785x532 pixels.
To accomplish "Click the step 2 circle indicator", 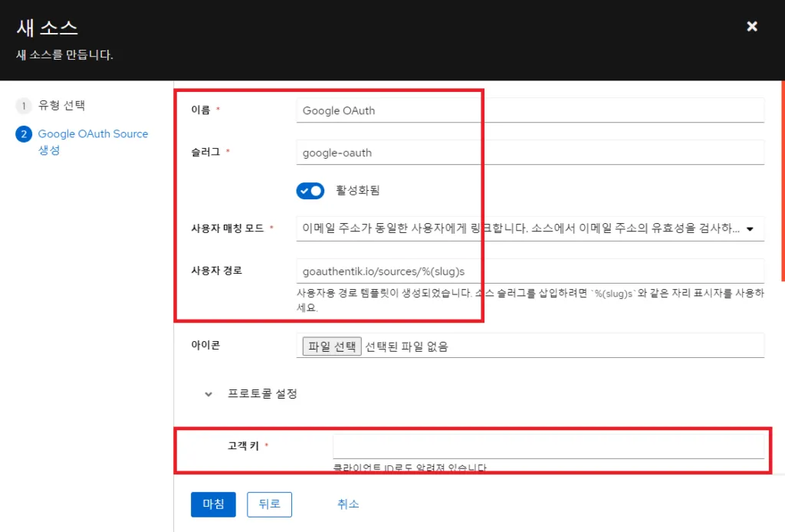I will click(x=24, y=134).
